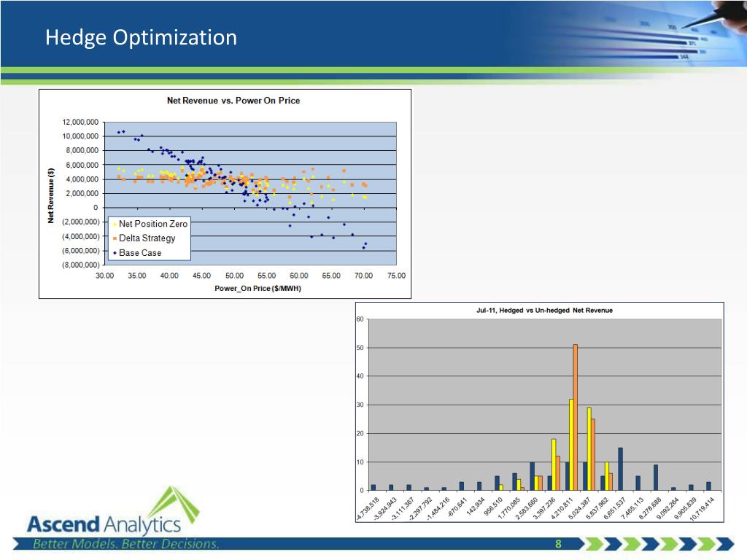Click the 60 y-axis label on histogram
Viewport: 747px width, 560px height.
click(x=360, y=319)
